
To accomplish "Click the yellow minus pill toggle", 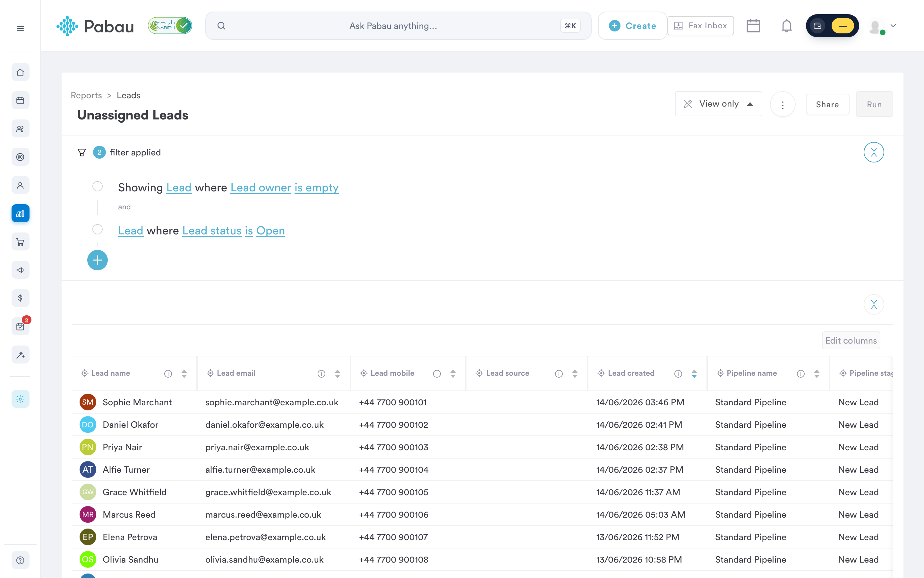I will pos(843,26).
